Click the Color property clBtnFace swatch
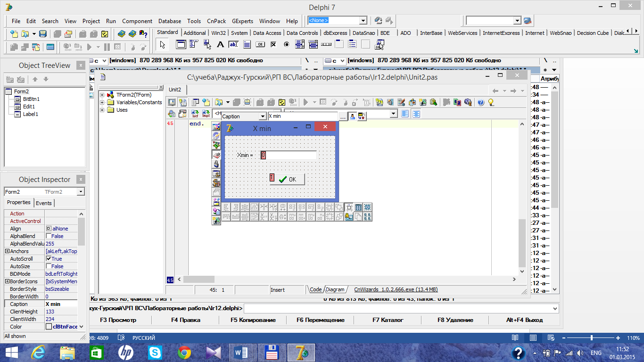The image size is (644, 362). pyautogui.click(x=49, y=327)
